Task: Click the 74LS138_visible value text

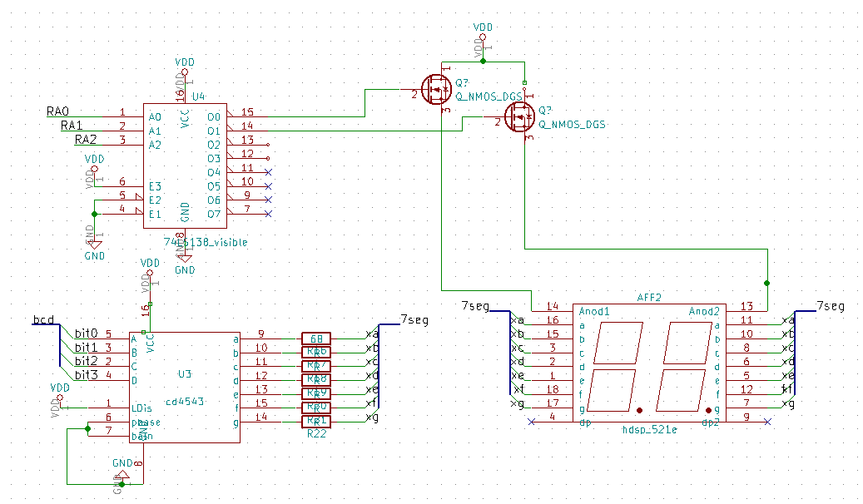Action: 206,242
